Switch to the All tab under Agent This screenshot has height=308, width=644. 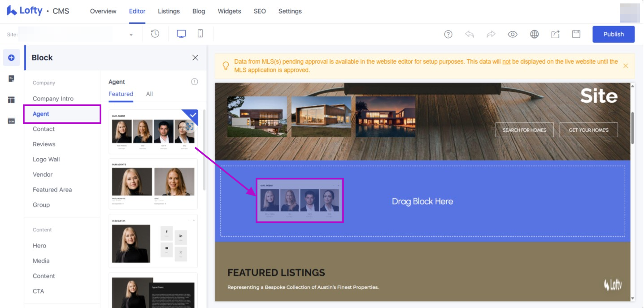[x=149, y=94]
